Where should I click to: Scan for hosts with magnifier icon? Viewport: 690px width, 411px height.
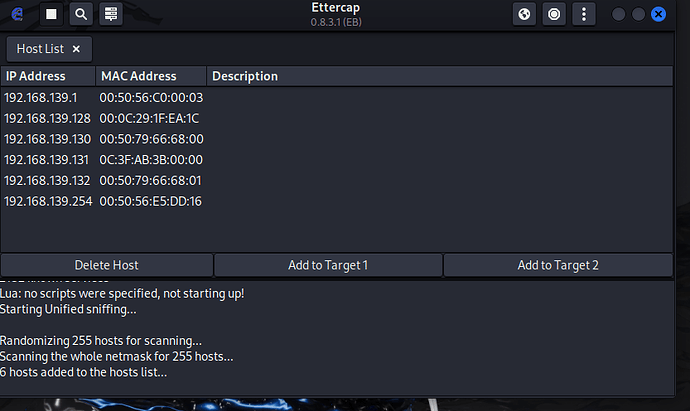[x=81, y=14]
